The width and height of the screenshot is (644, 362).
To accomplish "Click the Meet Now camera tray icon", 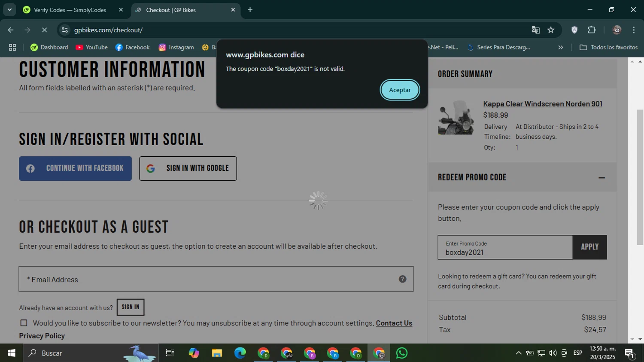I will pyautogui.click(x=564, y=353).
